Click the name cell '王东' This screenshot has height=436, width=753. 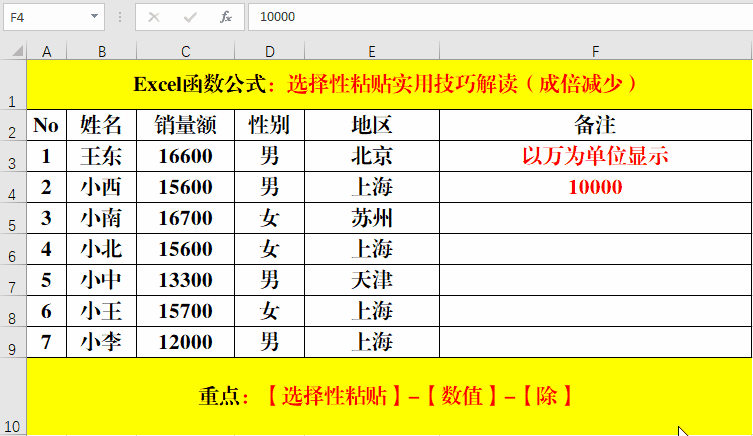click(x=101, y=156)
